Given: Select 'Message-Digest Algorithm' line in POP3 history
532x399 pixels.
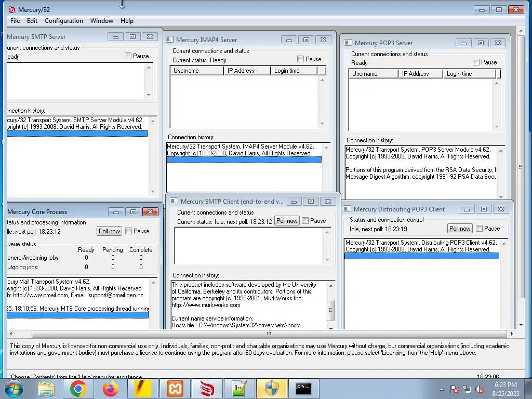Looking at the screenshot, I should pyautogui.click(x=421, y=177).
